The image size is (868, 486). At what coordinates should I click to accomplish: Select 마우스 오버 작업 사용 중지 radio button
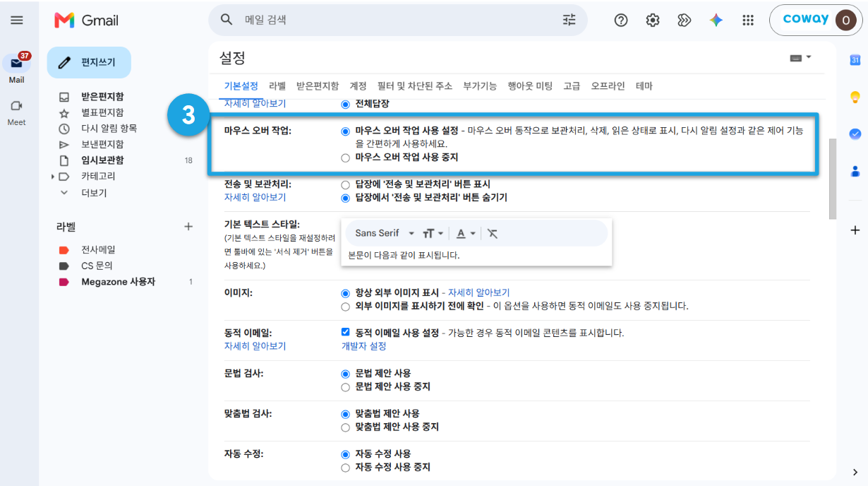click(345, 158)
